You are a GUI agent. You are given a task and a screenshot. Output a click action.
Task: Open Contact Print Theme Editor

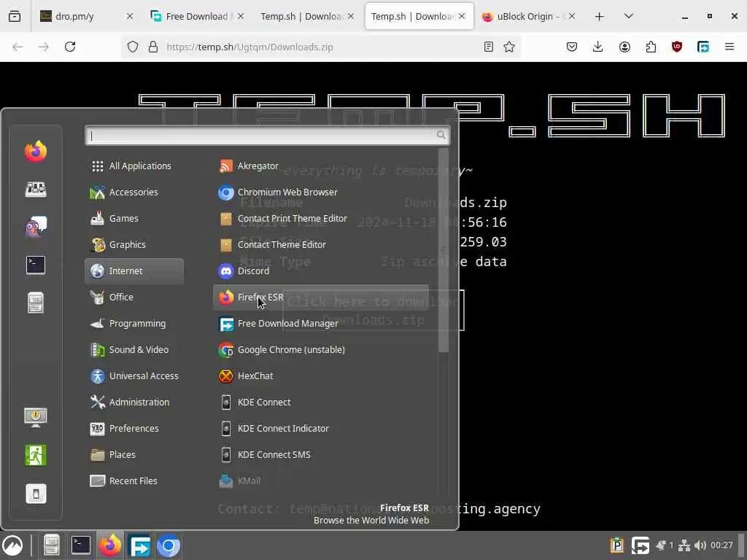pyautogui.click(x=321, y=219)
